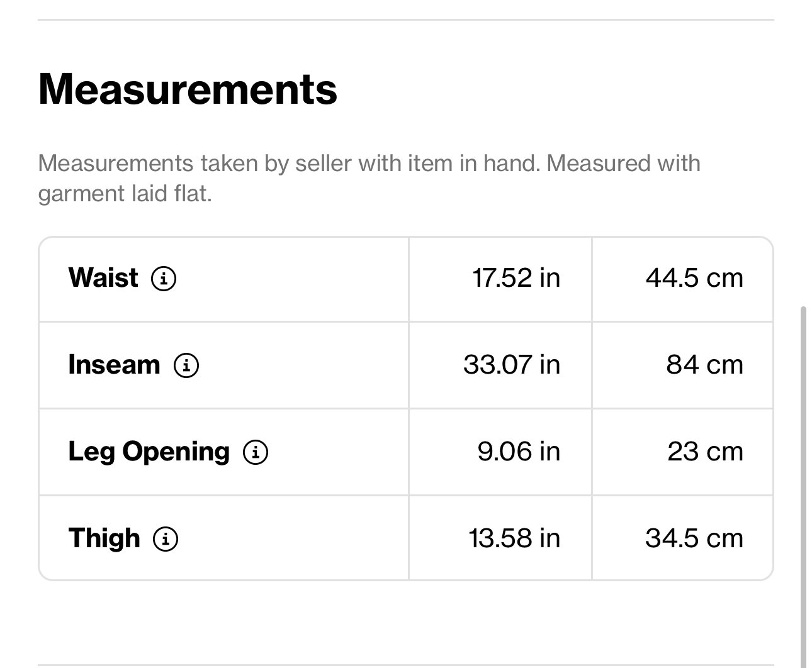Tap the Inseam info icon
The height and width of the screenshot is (668, 812).
[186, 365]
